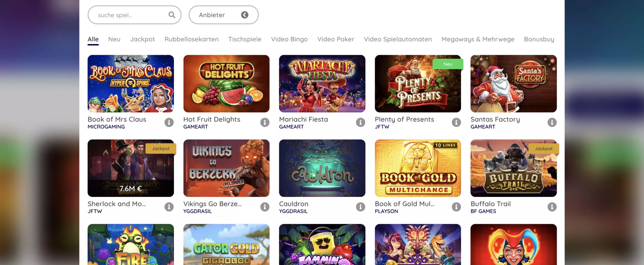Image resolution: width=644 pixels, height=265 pixels.
Task: Open the Tischspiele tab
Action: click(x=245, y=39)
